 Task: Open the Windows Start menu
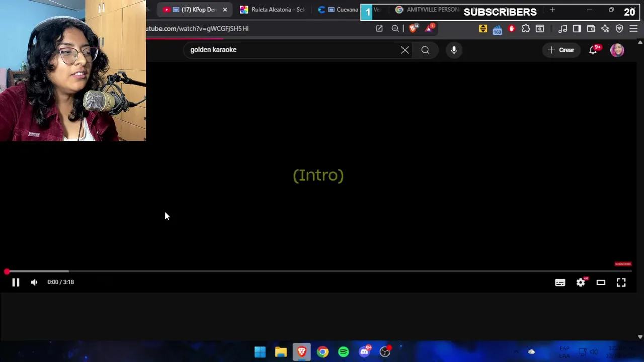pyautogui.click(x=260, y=352)
